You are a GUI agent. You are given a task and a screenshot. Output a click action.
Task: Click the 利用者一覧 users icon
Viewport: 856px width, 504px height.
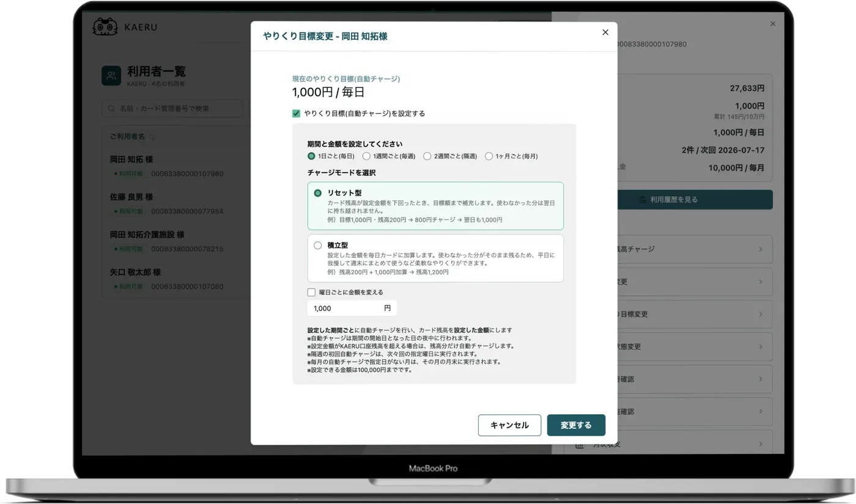[x=111, y=76]
